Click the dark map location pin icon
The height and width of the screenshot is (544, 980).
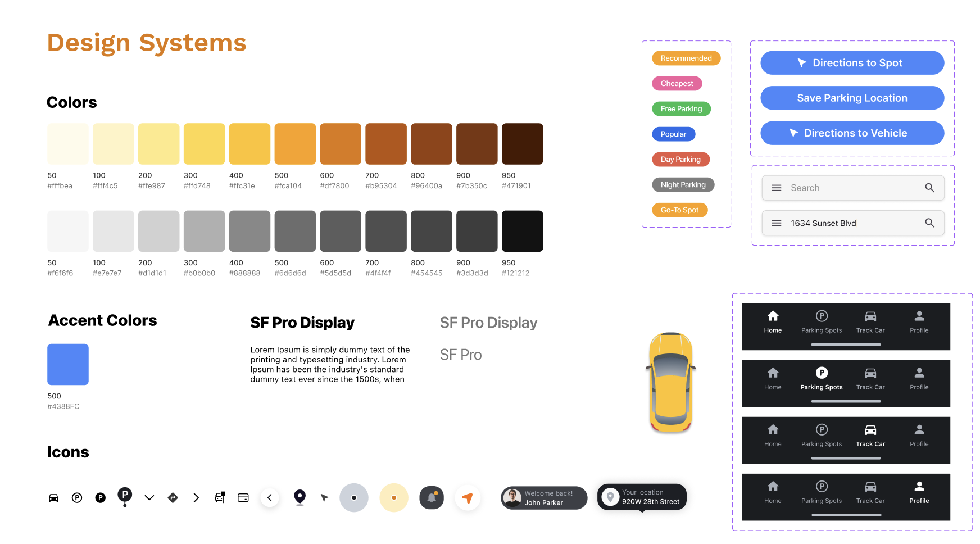300,497
